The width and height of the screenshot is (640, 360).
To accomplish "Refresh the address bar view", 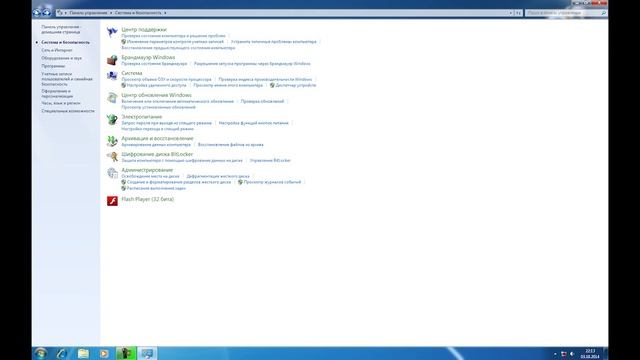I will tap(518, 13).
